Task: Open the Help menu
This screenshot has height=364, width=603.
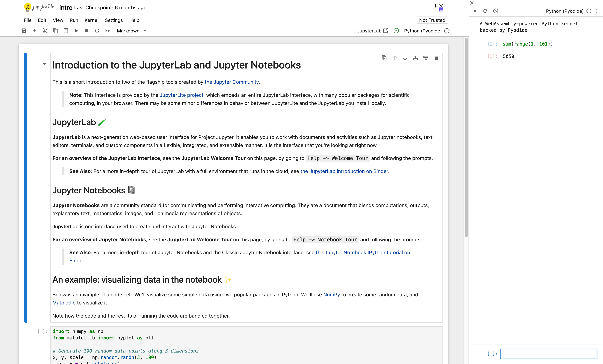Action: coord(134,20)
